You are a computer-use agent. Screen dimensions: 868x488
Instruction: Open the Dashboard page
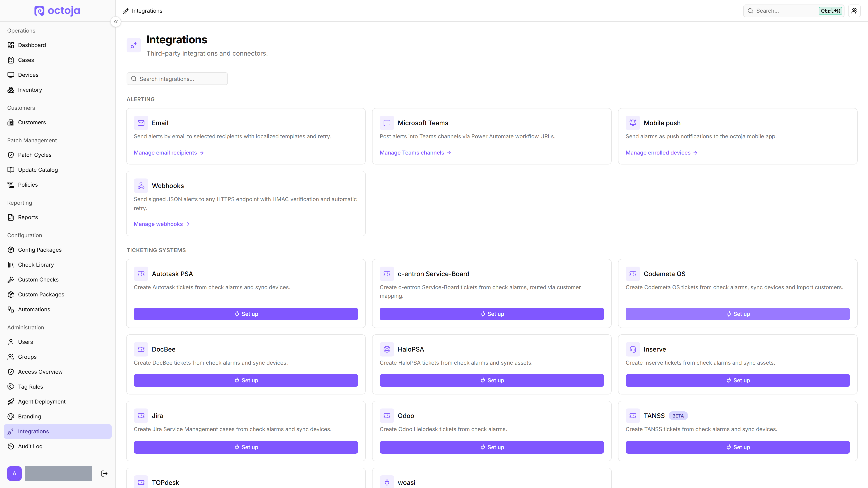coord(58,45)
